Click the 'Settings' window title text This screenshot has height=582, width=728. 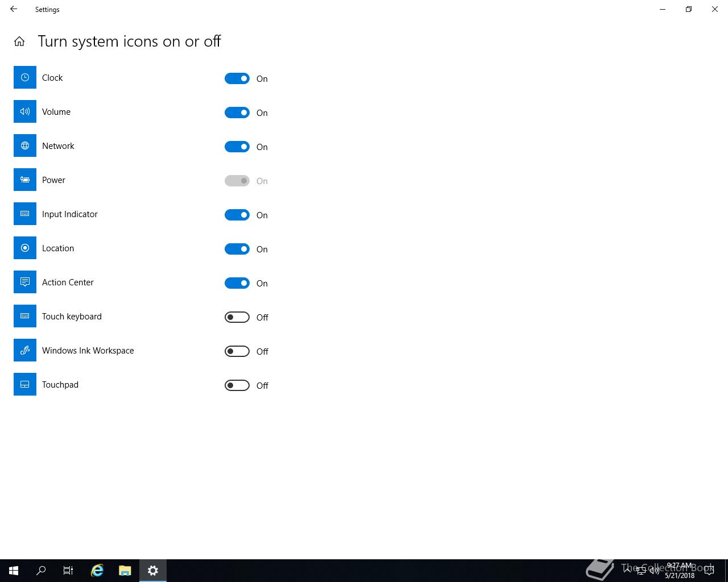click(47, 10)
